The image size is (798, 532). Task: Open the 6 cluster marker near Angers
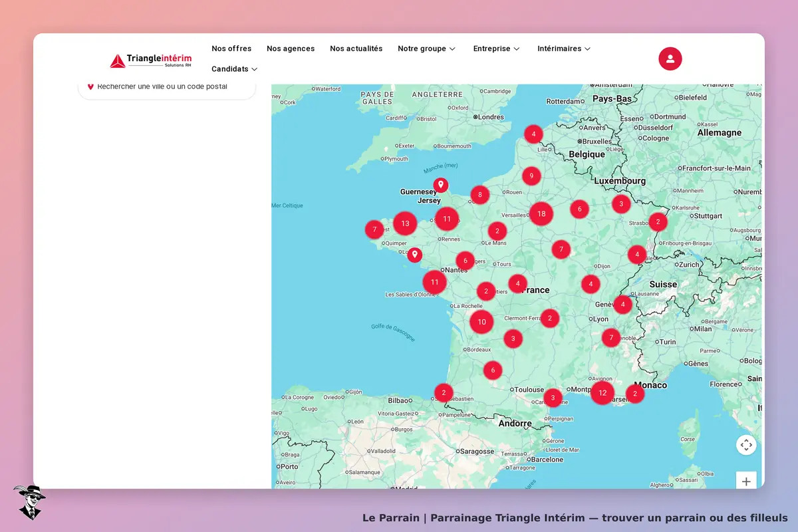coord(465,261)
